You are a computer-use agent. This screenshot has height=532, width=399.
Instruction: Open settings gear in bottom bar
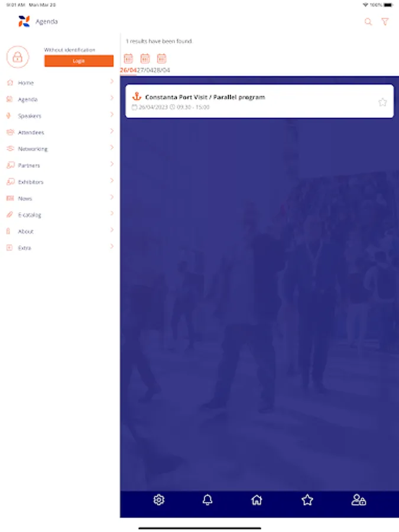click(159, 499)
